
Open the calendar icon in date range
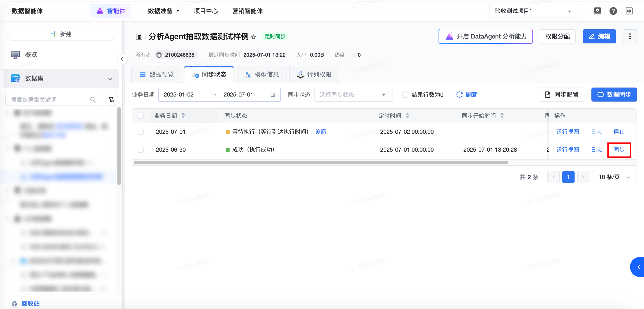273,95
